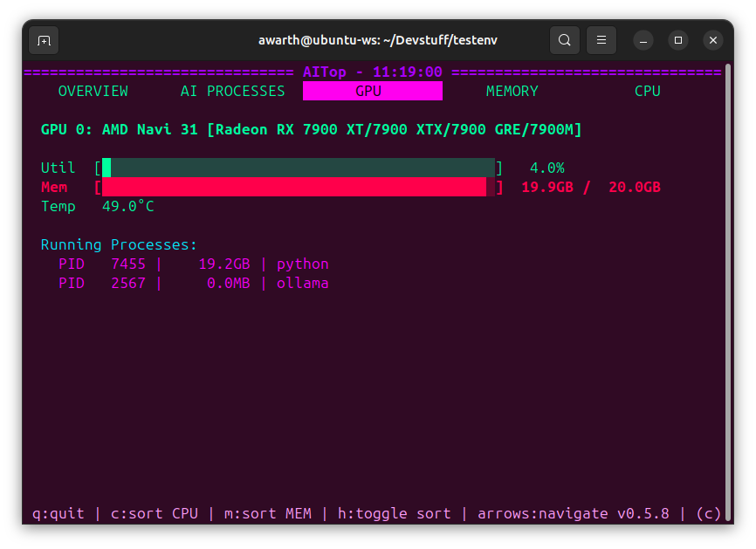Click the arrows:navigate footer hint
Screen dimensions: 756x549
click(542, 514)
